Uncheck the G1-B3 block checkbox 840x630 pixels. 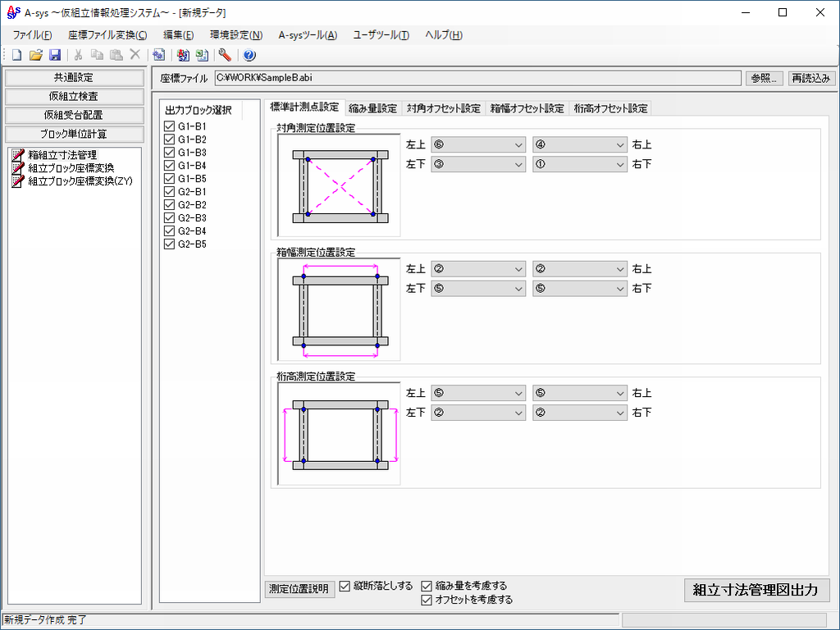pos(170,153)
